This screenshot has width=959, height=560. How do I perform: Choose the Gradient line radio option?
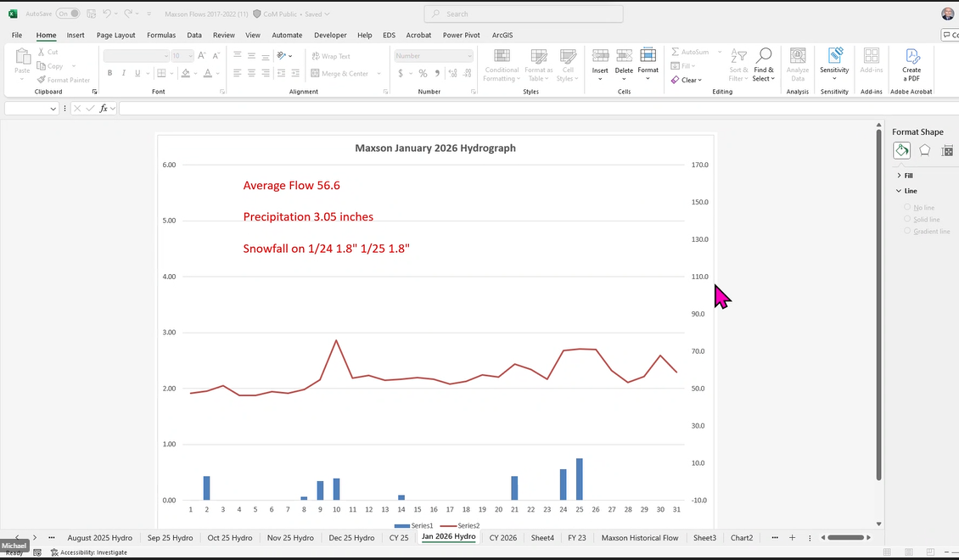907,231
